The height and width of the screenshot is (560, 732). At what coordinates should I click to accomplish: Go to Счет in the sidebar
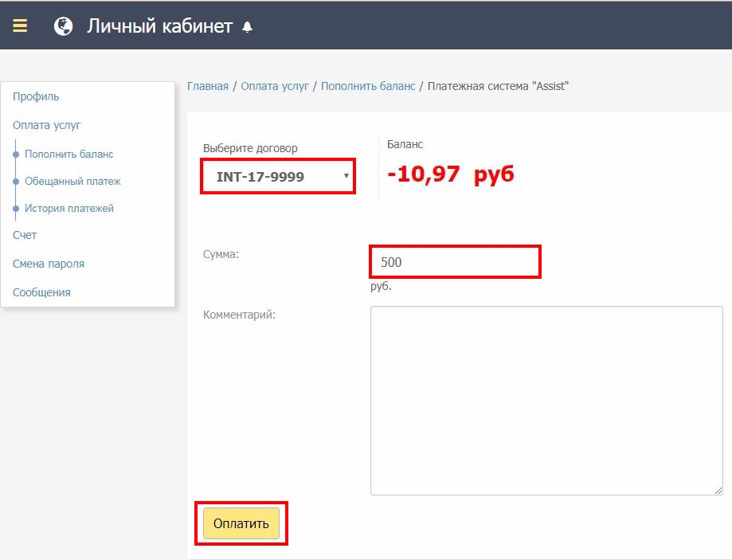[25, 235]
